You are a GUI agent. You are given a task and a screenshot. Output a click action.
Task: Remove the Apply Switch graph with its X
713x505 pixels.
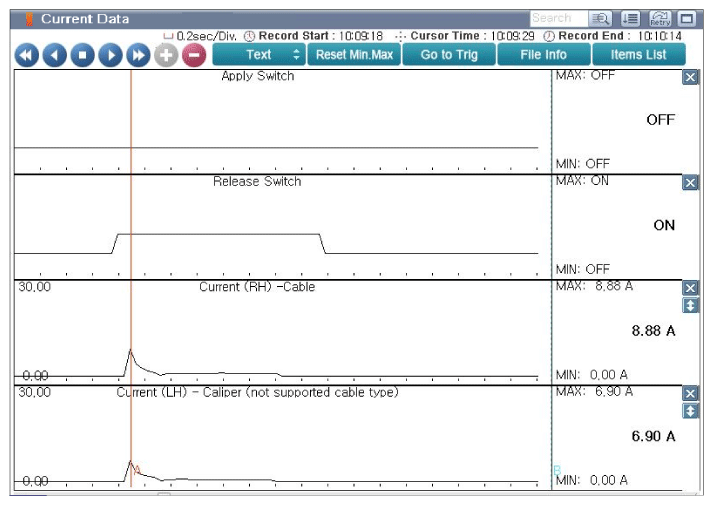click(690, 77)
